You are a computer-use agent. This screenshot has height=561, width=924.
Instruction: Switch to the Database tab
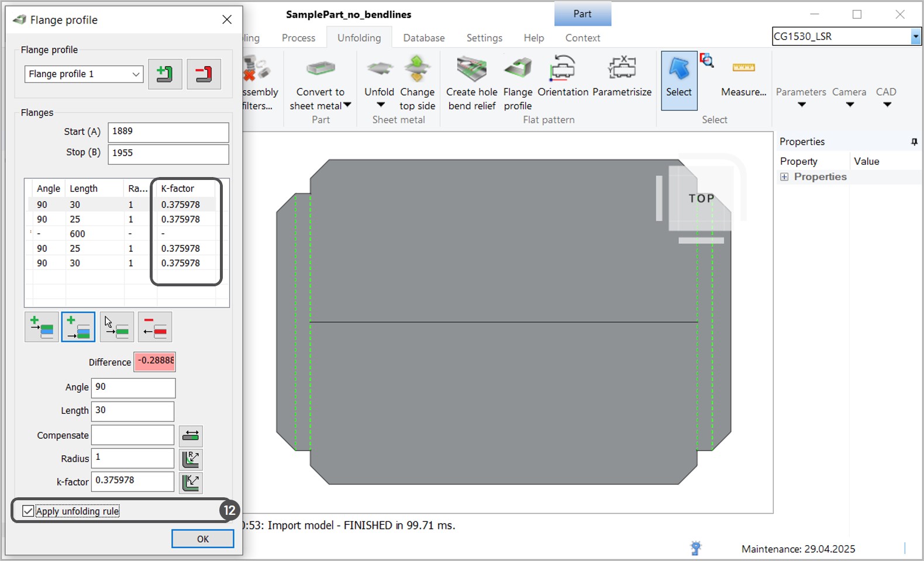click(x=423, y=38)
